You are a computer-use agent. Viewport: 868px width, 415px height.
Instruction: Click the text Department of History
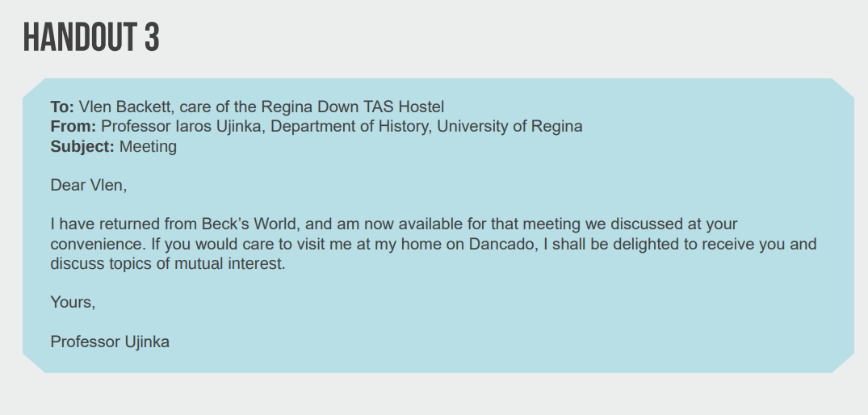350,126
